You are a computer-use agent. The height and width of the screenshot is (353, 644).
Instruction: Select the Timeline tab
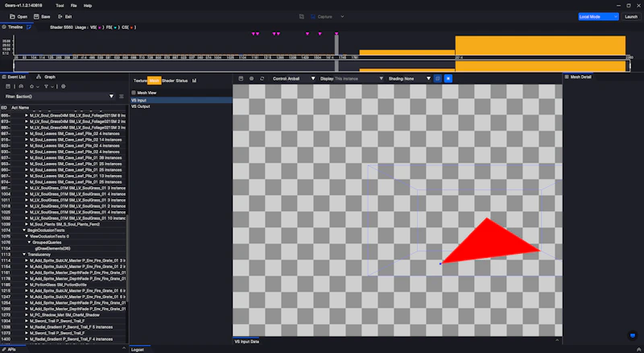click(12, 27)
